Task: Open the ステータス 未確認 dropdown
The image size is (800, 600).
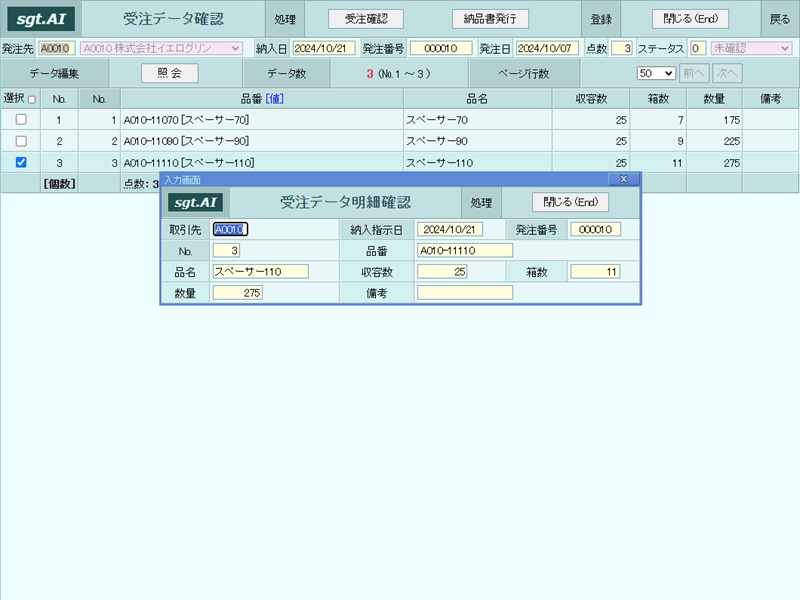Action: click(x=751, y=48)
